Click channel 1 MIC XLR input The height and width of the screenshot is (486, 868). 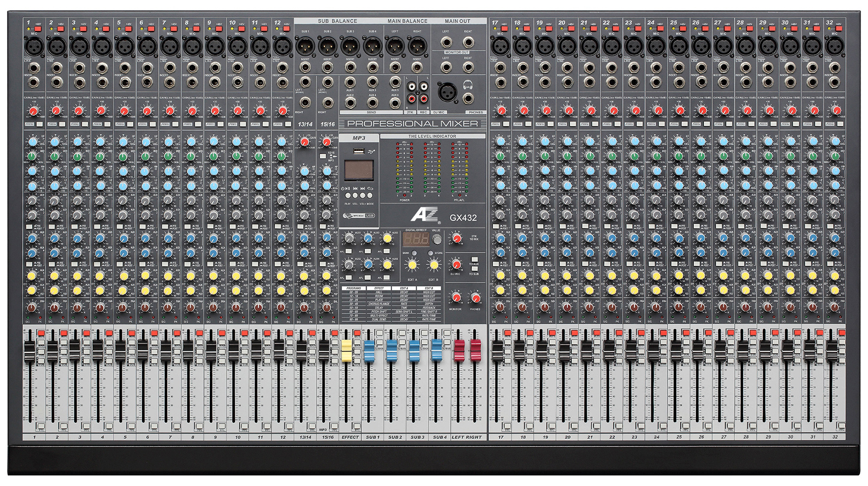(34, 47)
